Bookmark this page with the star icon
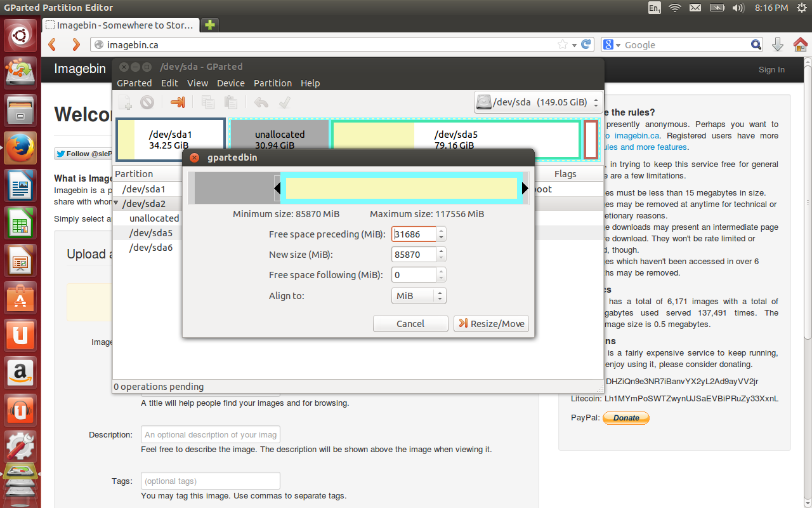The image size is (812, 508). point(562,44)
